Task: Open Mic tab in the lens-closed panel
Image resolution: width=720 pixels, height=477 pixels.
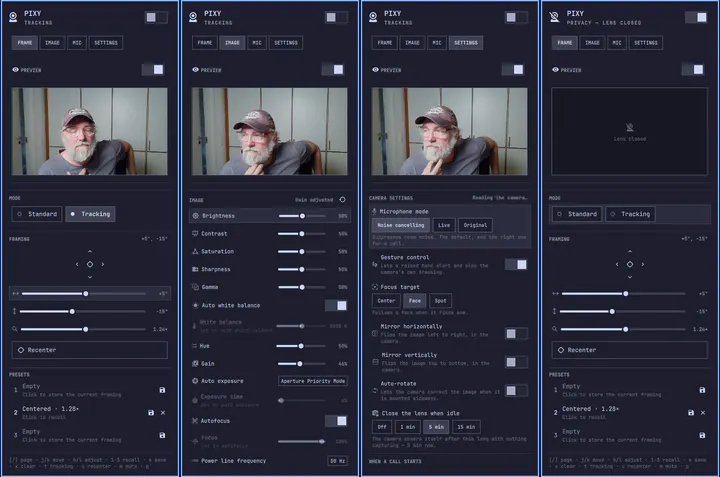Action: (617, 43)
